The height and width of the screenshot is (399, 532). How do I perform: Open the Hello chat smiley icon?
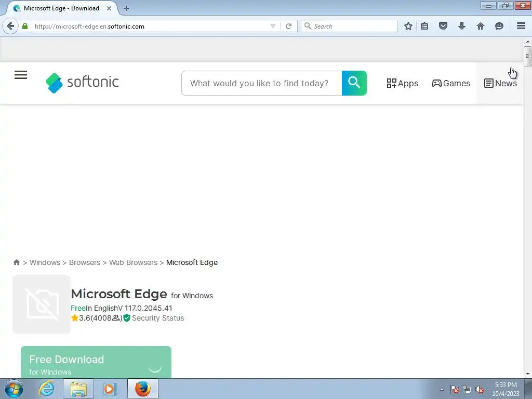[x=499, y=26]
